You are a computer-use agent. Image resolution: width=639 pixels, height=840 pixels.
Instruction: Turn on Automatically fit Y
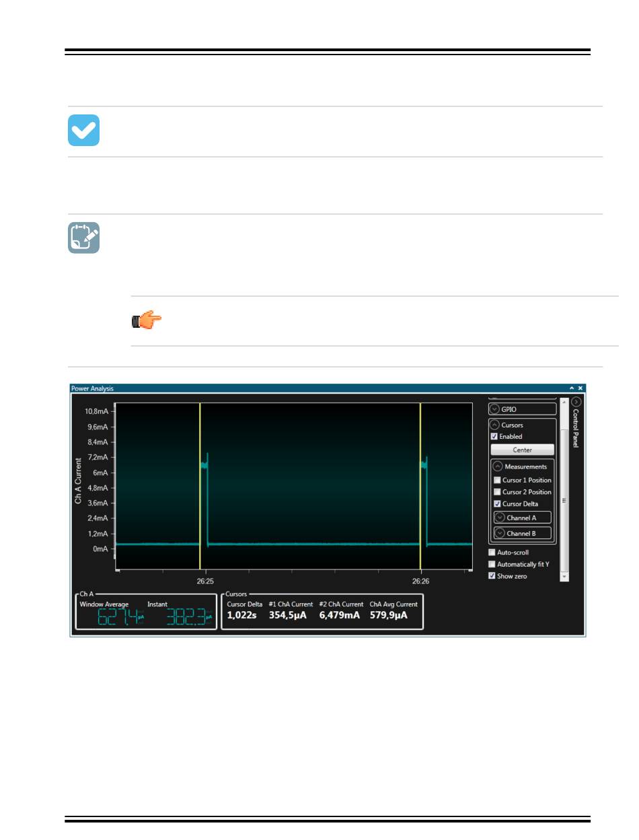click(x=492, y=564)
